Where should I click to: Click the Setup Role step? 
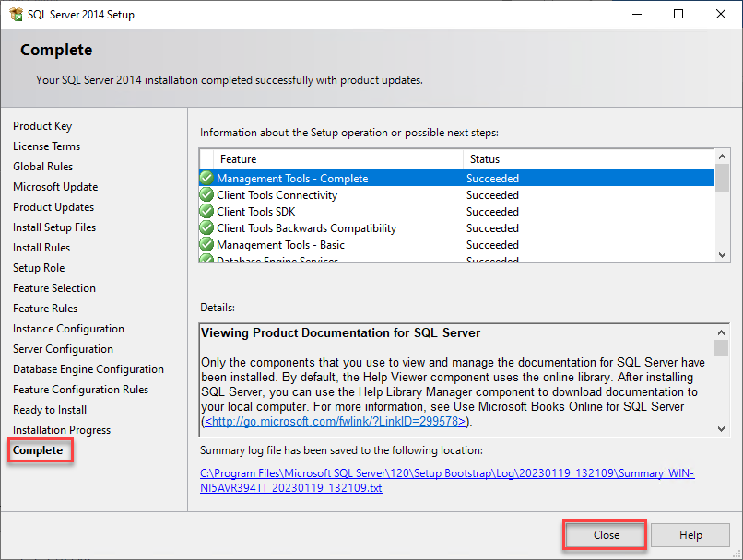coord(39,267)
